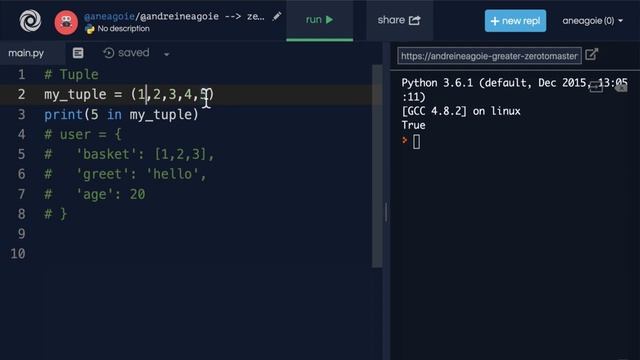
Task: Click the clear console icon
Action: click(621, 87)
